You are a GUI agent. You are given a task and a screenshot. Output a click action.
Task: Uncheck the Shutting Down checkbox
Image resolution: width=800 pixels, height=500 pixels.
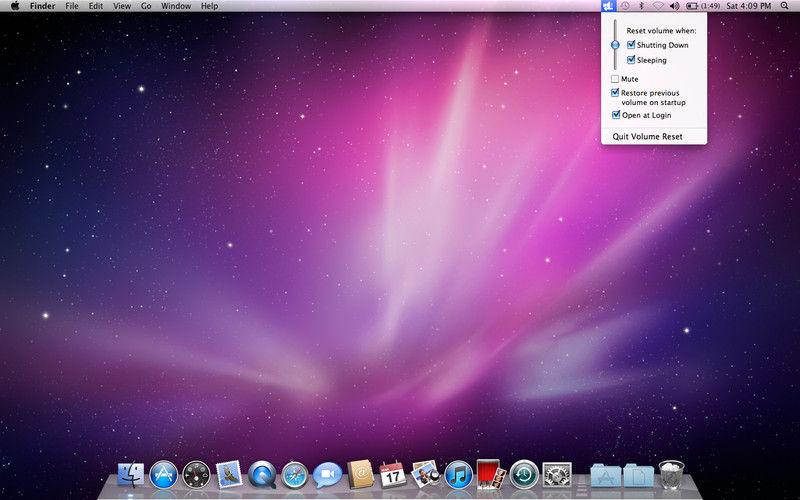631,45
